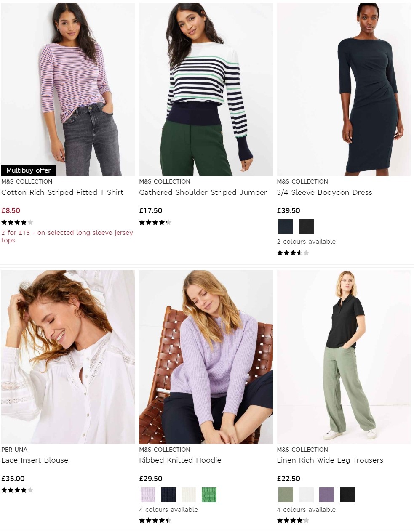Choose the sage green swatch for the Linen Rich Trousers
Image resolution: width=414 pixels, height=532 pixels.
[285, 495]
